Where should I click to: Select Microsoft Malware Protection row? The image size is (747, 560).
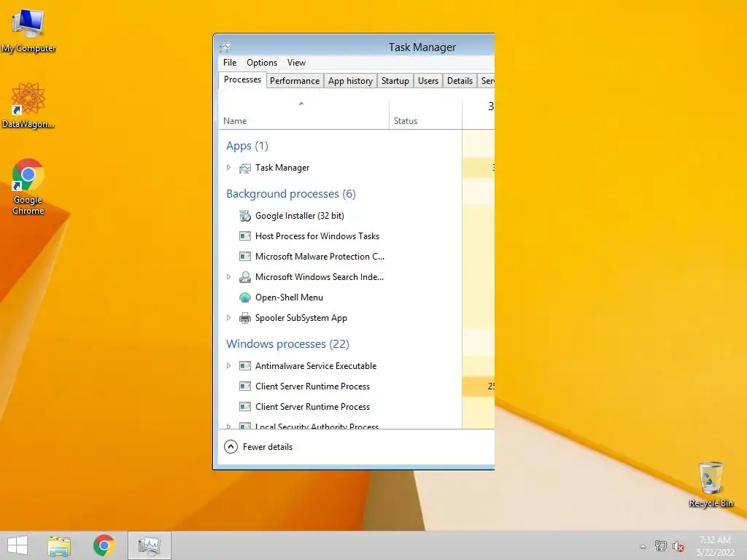tap(356, 257)
